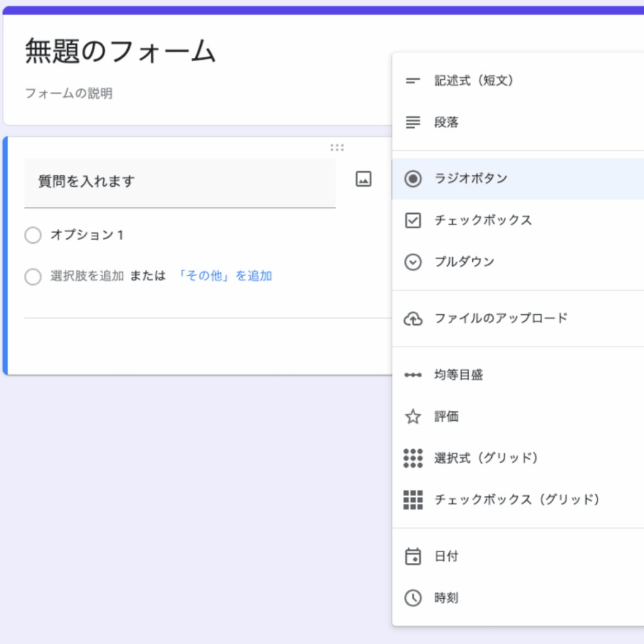Choose 段落 from the type menu
This screenshot has height=644, width=644.
pyautogui.click(x=518, y=123)
